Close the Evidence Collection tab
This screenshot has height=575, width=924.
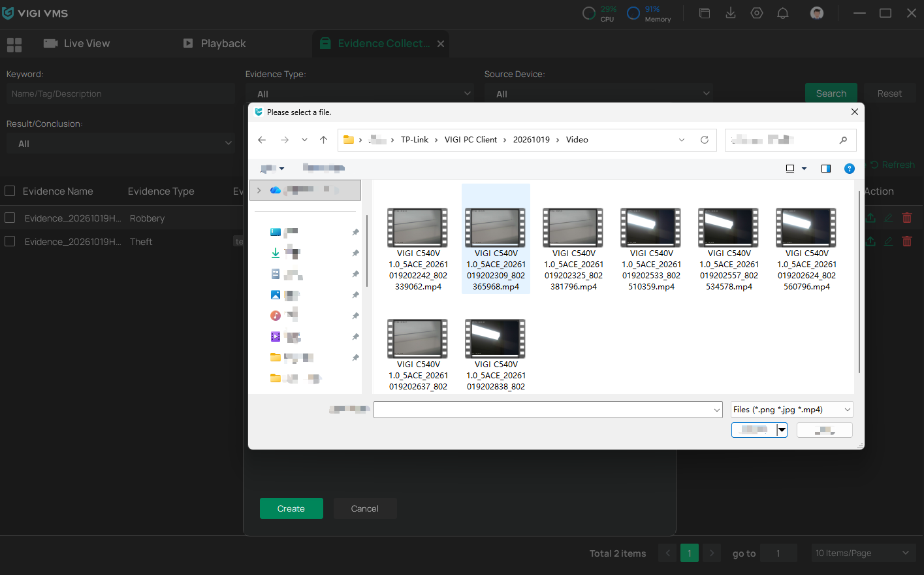441,44
